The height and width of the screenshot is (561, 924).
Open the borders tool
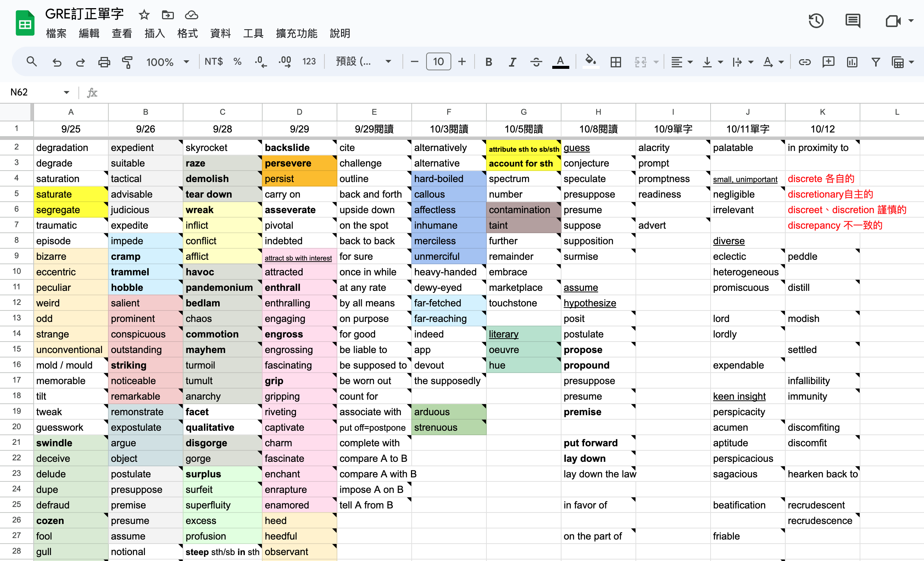tap(616, 62)
